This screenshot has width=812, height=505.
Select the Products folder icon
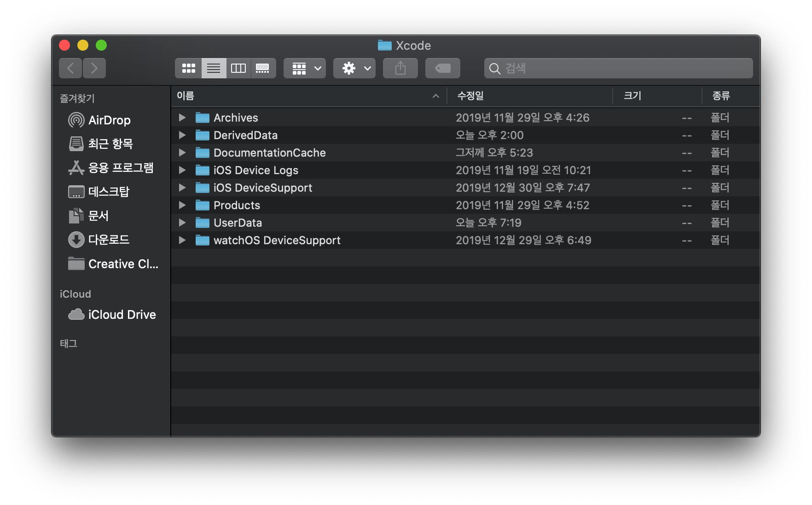(203, 205)
